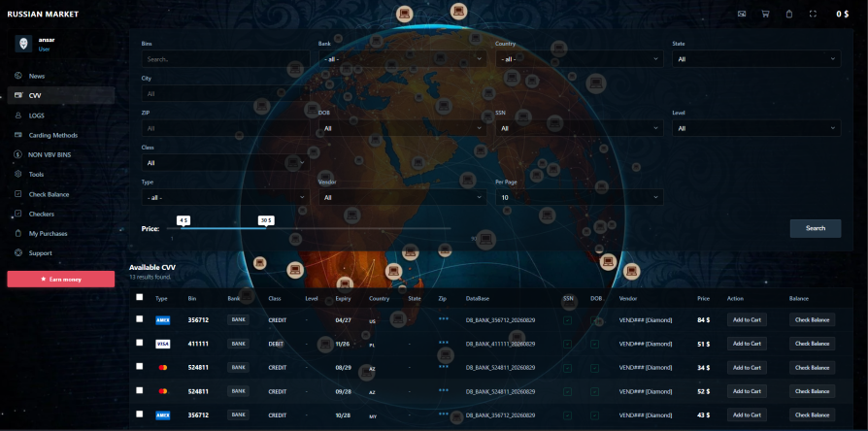
Task: Expand the Class dropdown
Action: [226, 163]
